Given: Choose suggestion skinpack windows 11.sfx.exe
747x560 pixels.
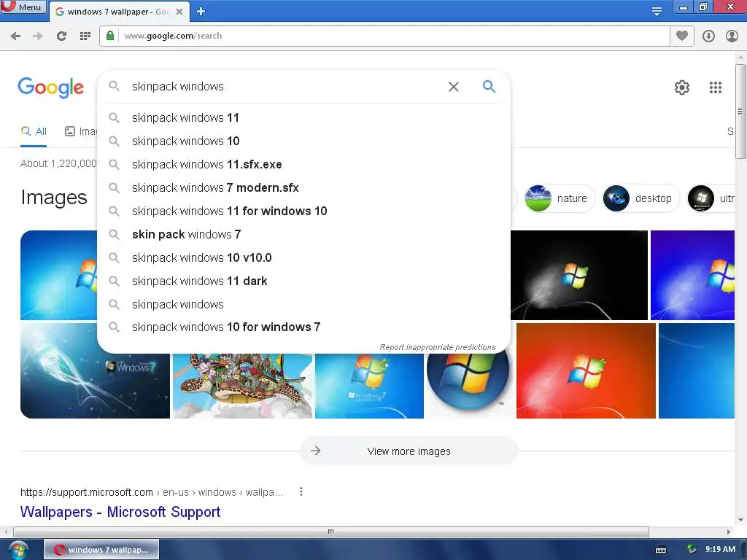Looking at the screenshot, I should point(303,164).
